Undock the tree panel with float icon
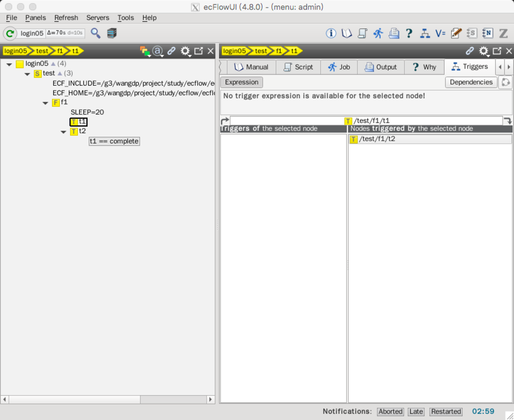 (x=198, y=51)
